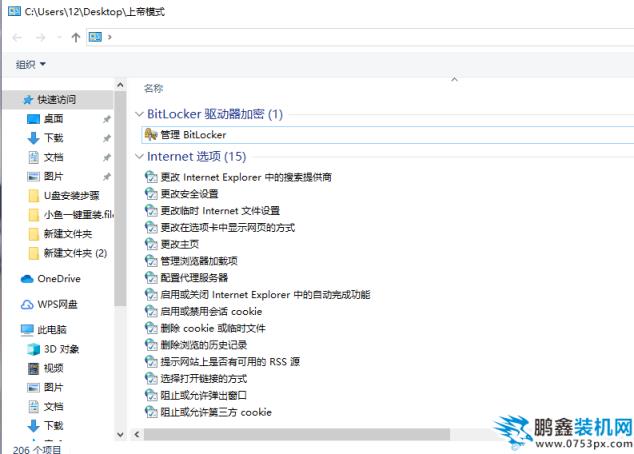This screenshot has width=634, height=454.
Task: Click the pin icon next to 桌面
Action: point(107,119)
